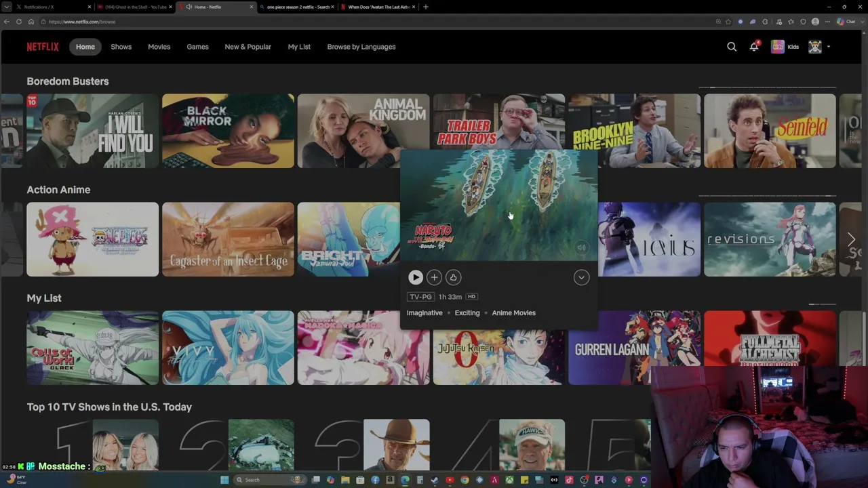Click the Top 10 TV Shows heading
This screenshot has height=488, width=868.
tap(109, 407)
